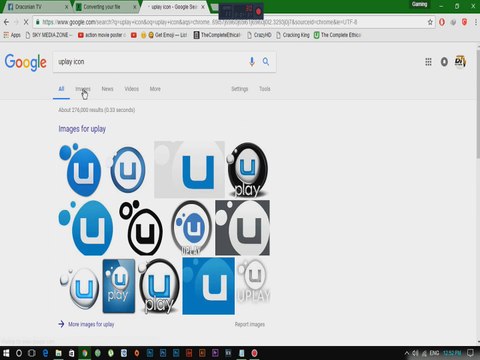Open the News results tab
This screenshot has width=480, height=360.
[107, 89]
